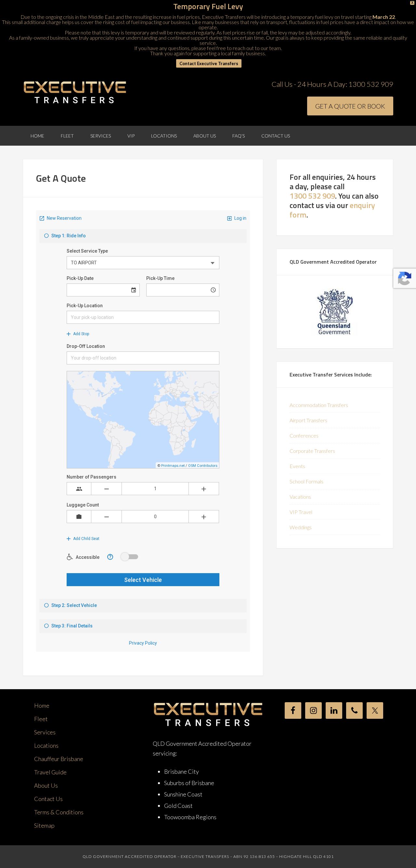The image size is (416, 868).
Task: Click the luggage suitcase icon
Action: coord(79,517)
